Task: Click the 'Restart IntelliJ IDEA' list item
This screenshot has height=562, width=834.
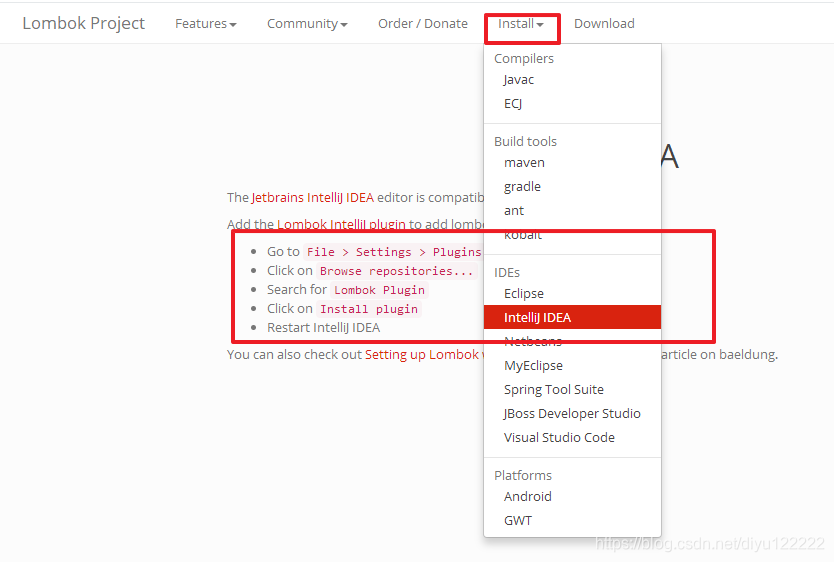Action: click(323, 328)
